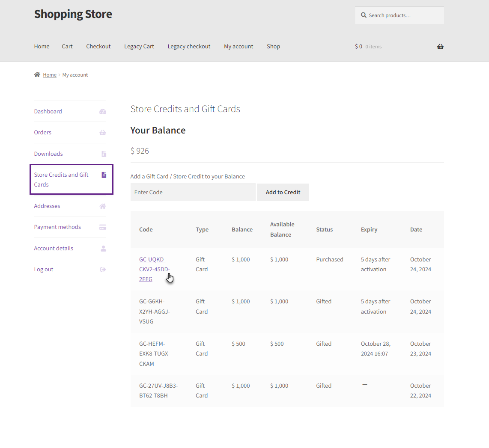Screen dimensions: 489x448
Task: Go to Checkout in top navigation
Action: tap(98, 46)
